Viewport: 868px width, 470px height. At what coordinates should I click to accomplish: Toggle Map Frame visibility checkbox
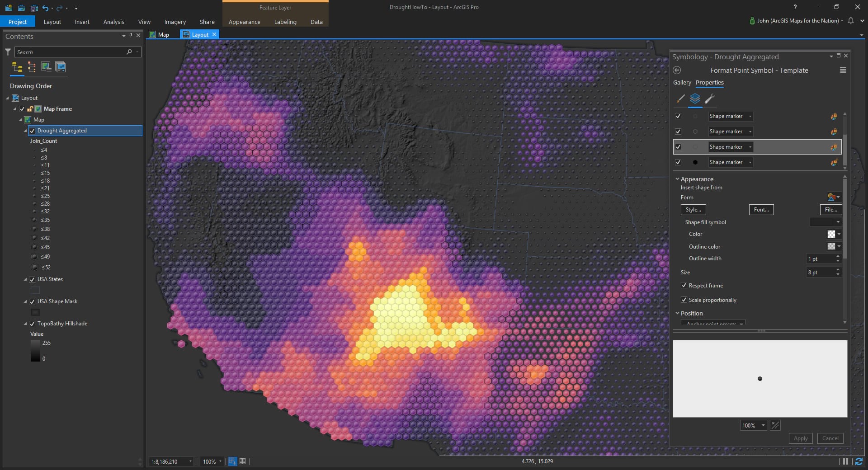(22, 109)
